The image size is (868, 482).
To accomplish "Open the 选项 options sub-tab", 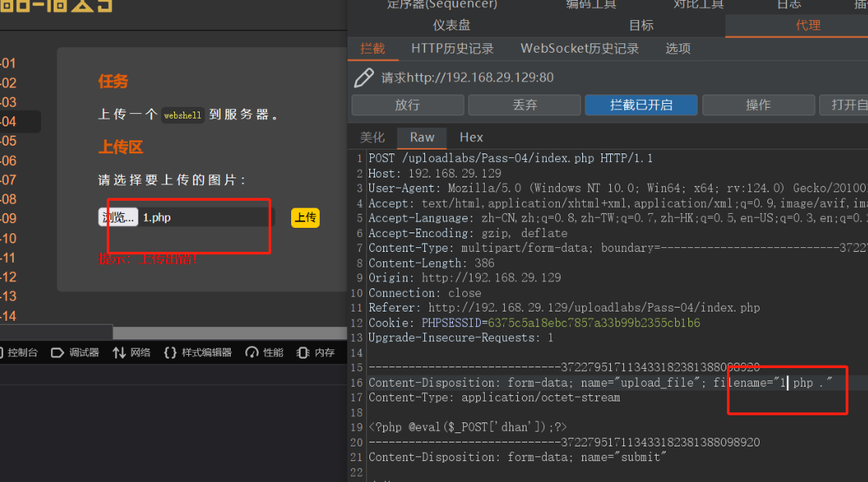I will (678, 49).
